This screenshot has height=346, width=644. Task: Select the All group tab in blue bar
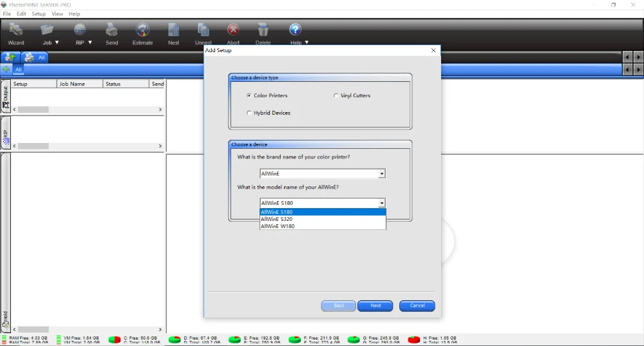[x=19, y=70]
